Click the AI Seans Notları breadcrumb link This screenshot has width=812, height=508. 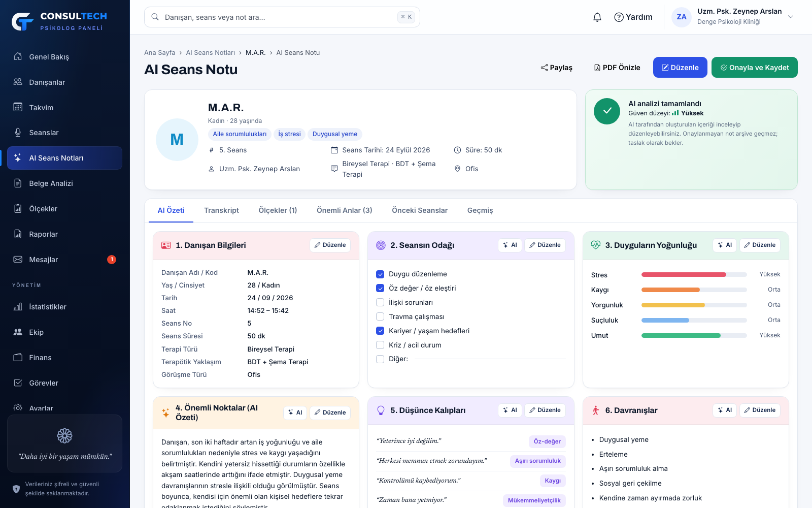210,53
